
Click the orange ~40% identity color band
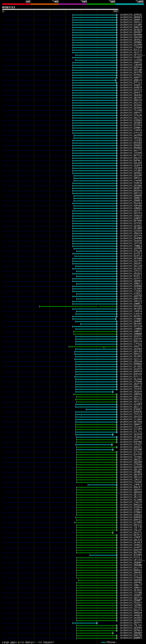(45, 4)
